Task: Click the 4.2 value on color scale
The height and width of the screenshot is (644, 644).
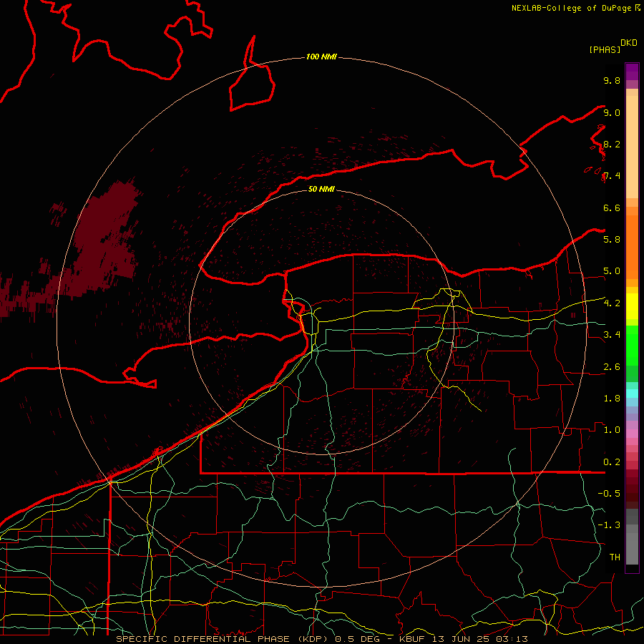Action: point(612,303)
